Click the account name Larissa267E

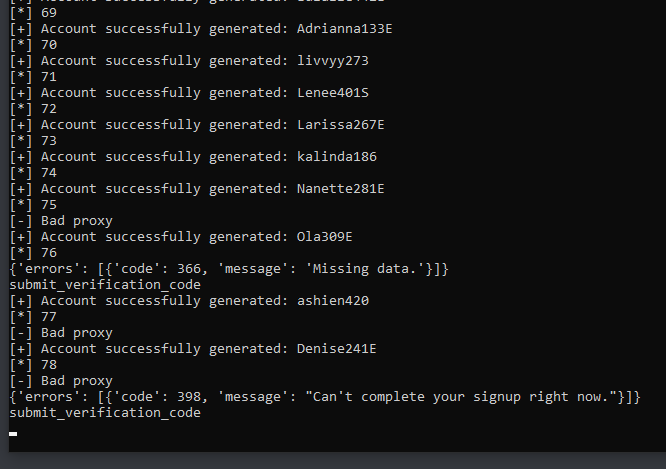pos(340,125)
